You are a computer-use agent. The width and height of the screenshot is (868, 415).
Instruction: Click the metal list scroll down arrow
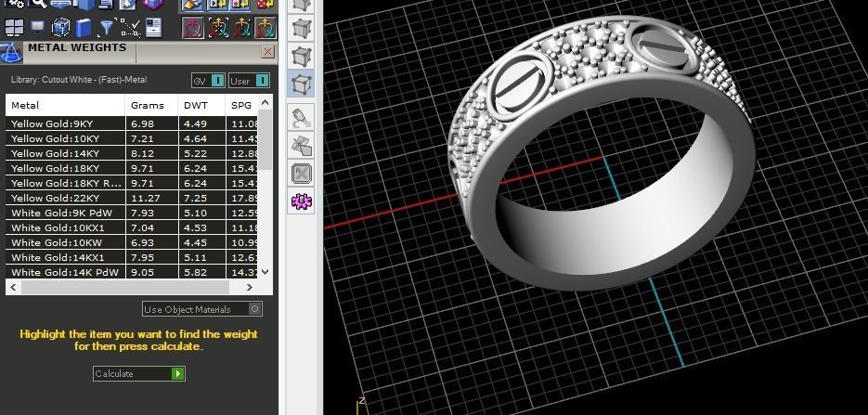(x=266, y=272)
